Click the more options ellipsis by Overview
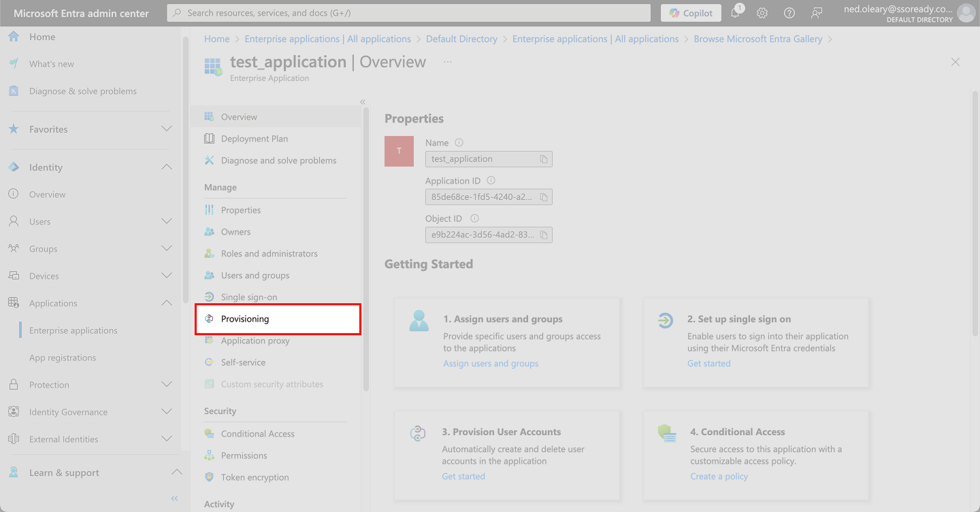 pos(448,62)
